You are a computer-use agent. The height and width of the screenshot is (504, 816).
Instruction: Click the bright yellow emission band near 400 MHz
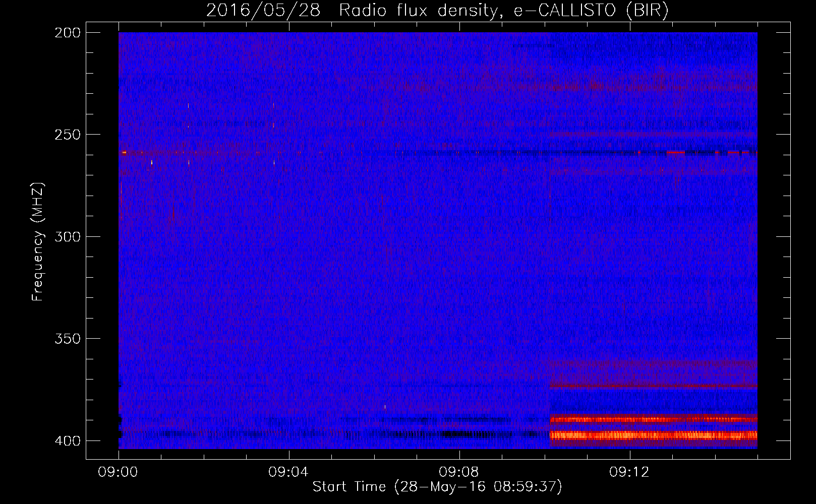(x=653, y=435)
